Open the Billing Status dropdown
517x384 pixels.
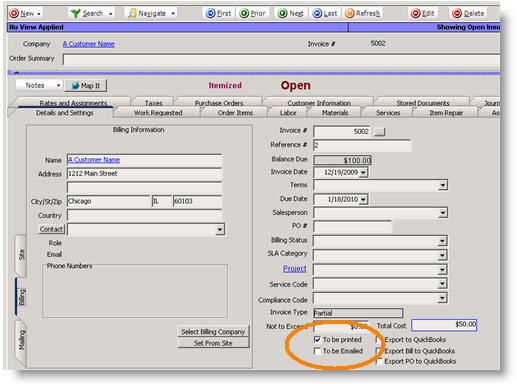pos(443,241)
